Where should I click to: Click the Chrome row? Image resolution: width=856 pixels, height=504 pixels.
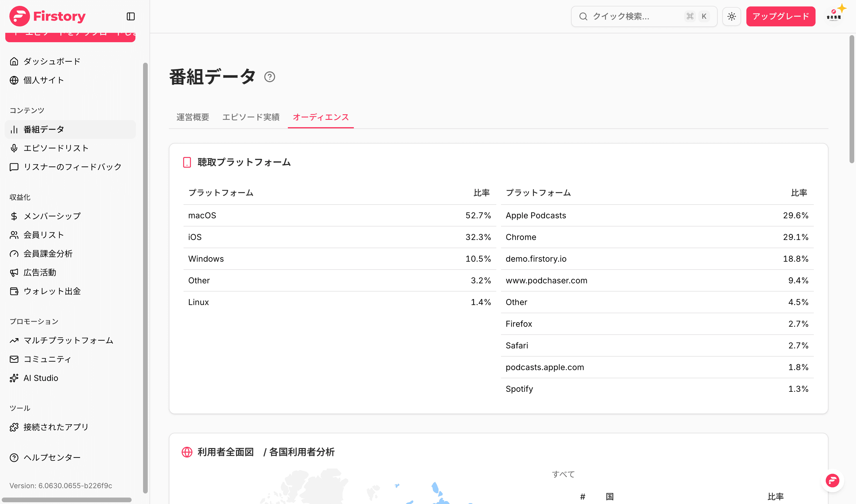(x=657, y=237)
